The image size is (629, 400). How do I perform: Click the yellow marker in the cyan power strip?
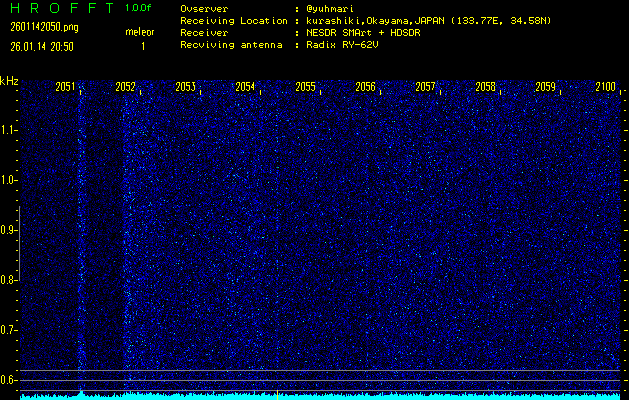(x=277, y=395)
